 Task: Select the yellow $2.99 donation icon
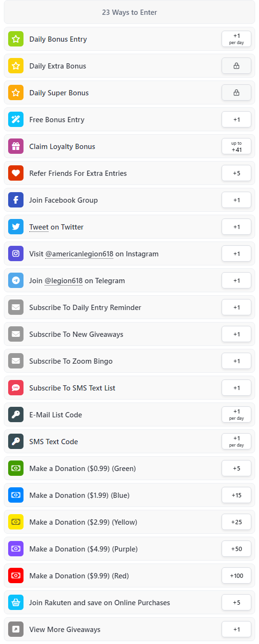point(16,522)
